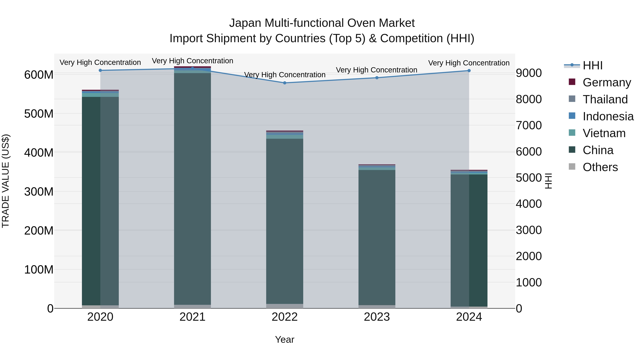Click the China dark green swatch
644x362 pixels.
click(572, 149)
